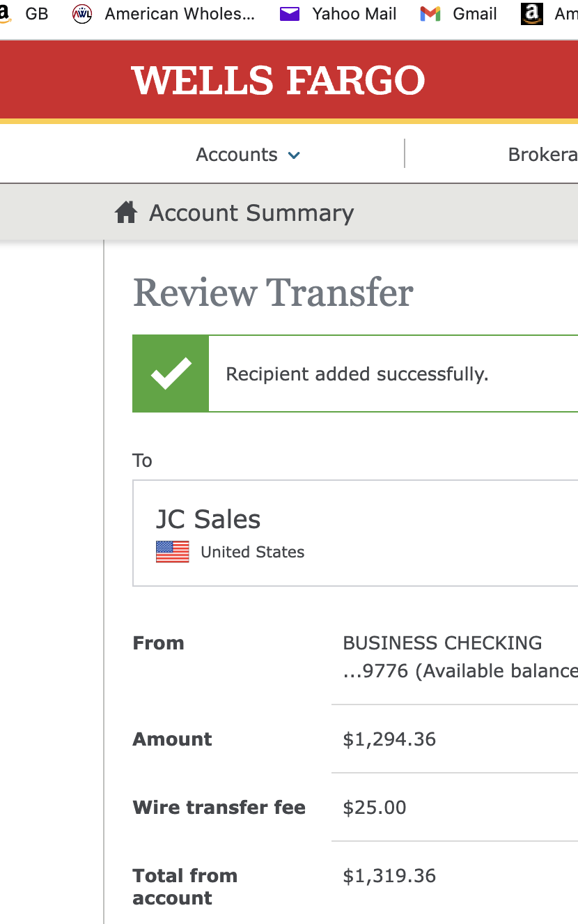This screenshot has width=578, height=924.
Task: Click the Recipient added successfully message
Action: pos(357,374)
